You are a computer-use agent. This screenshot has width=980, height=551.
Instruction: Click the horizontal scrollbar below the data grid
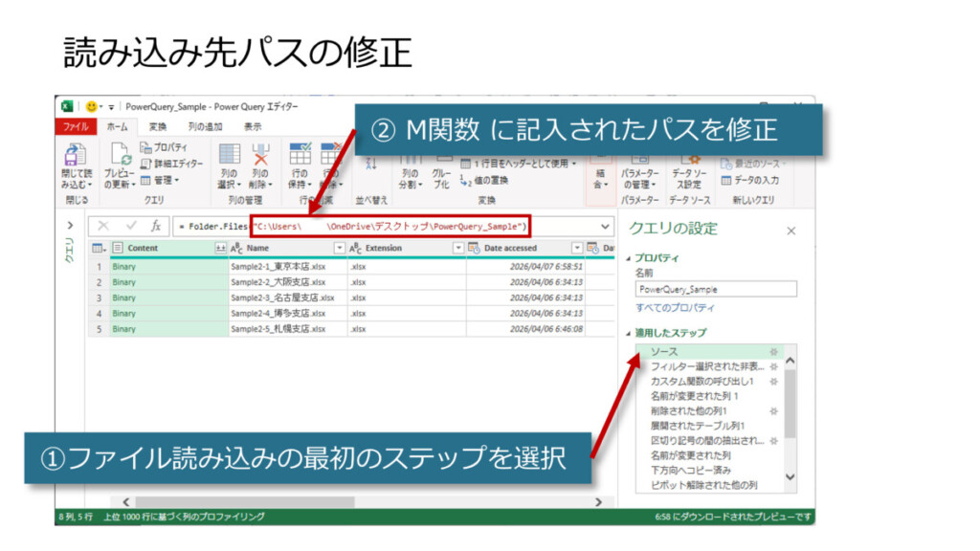pyautogui.click(x=364, y=501)
